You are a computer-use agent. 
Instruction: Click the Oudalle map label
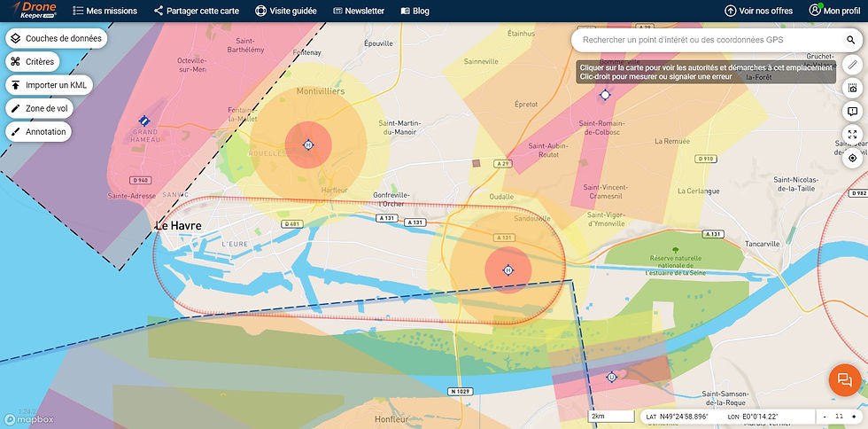click(501, 197)
